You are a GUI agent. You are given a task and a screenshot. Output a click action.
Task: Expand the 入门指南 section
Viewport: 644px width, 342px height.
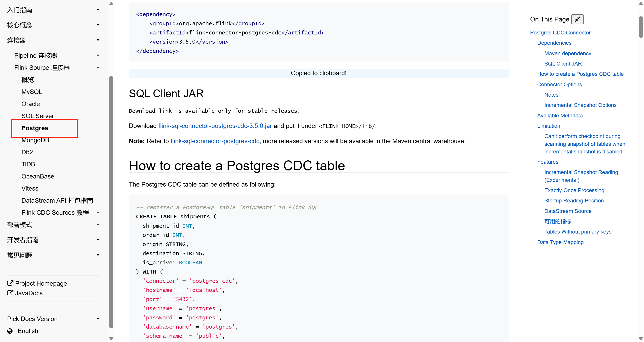(x=98, y=10)
